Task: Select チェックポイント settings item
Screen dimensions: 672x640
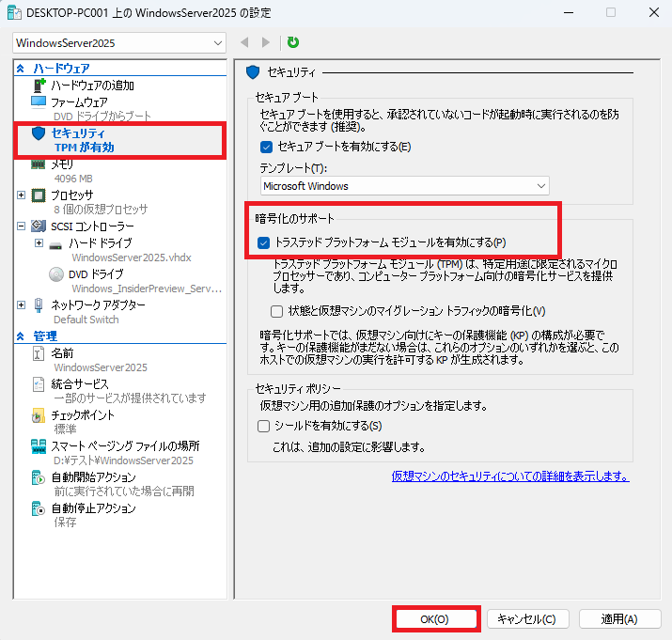Action: pos(83,415)
